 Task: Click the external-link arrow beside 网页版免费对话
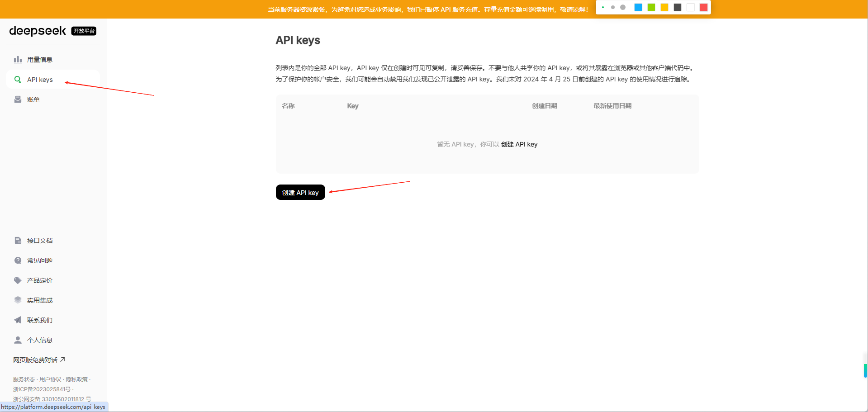tap(63, 360)
